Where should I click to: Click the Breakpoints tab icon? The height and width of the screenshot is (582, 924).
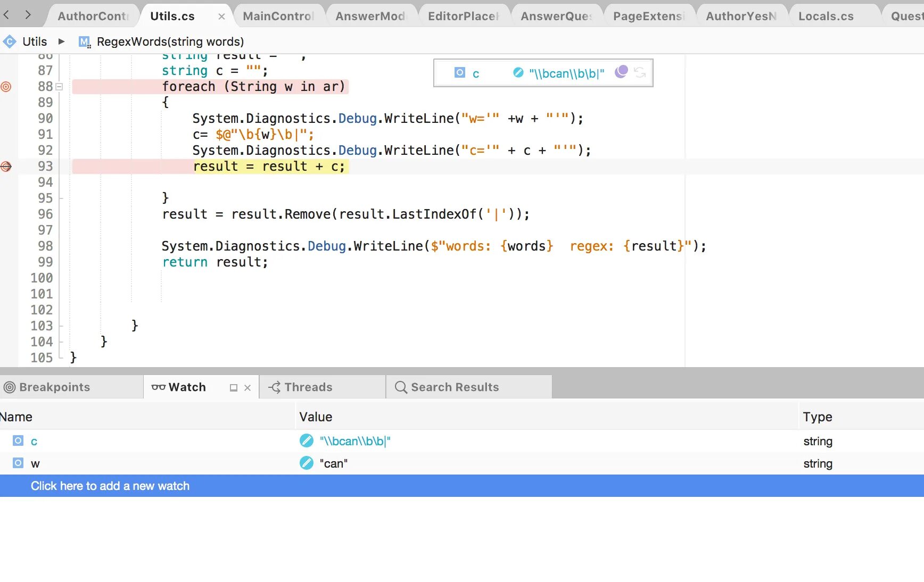coord(10,387)
